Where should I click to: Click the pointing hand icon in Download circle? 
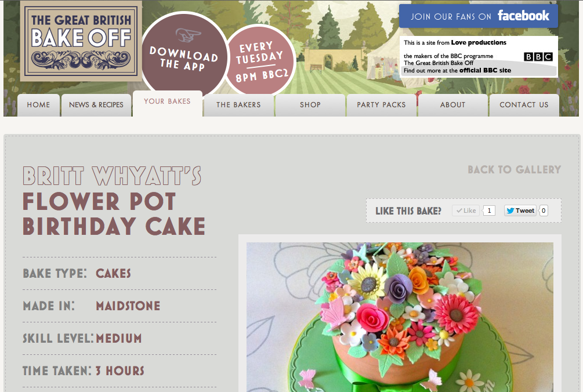tap(188, 35)
